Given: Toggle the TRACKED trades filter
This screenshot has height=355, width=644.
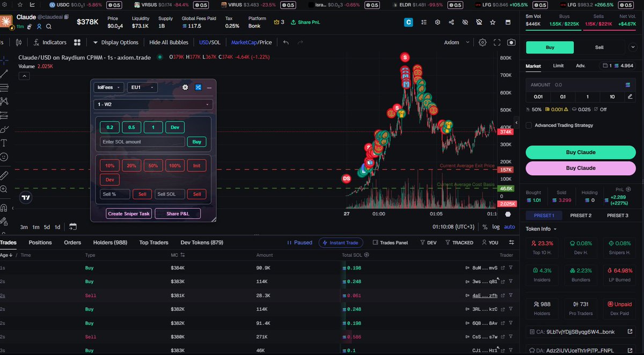Looking at the screenshot, I should coord(459,243).
